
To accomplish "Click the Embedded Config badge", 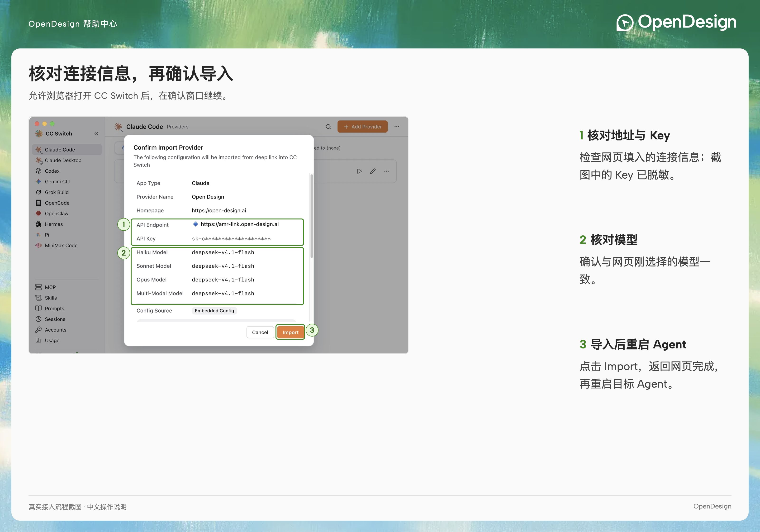I will pyautogui.click(x=214, y=310).
